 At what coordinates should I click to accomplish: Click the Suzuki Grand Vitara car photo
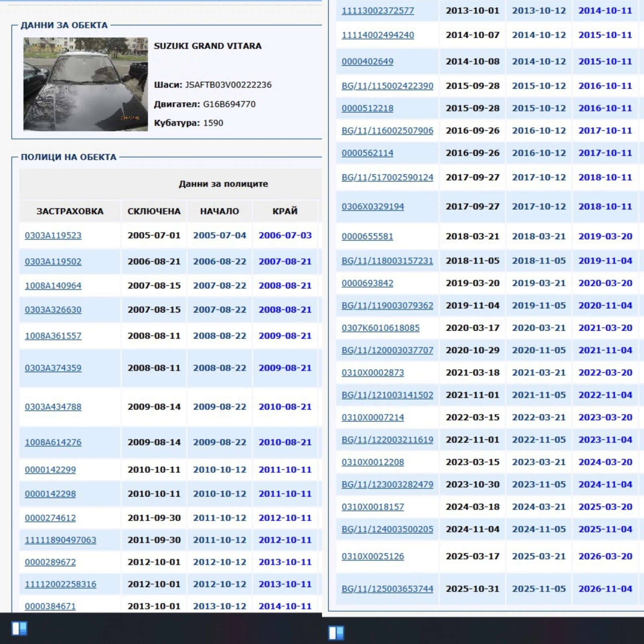[x=85, y=84]
